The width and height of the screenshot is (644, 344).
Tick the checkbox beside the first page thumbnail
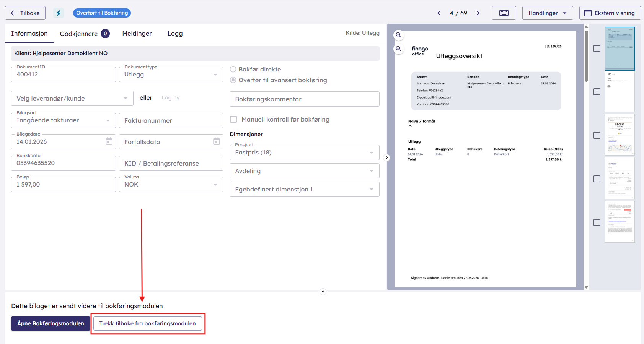coord(597,49)
